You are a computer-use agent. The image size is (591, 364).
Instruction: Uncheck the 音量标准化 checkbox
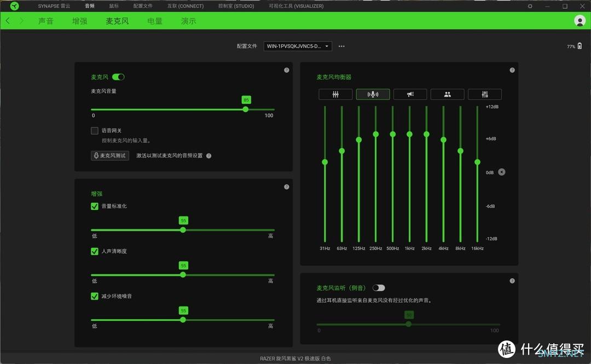tap(95, 206)
